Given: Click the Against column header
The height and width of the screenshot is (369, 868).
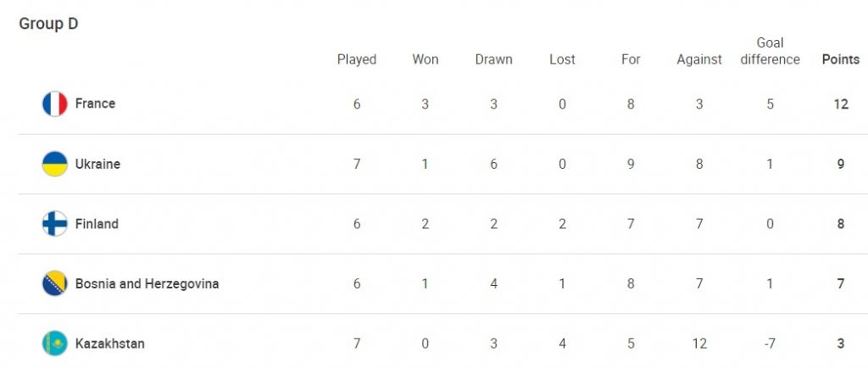Looking at the screenshot, I should tap(699, 60).
